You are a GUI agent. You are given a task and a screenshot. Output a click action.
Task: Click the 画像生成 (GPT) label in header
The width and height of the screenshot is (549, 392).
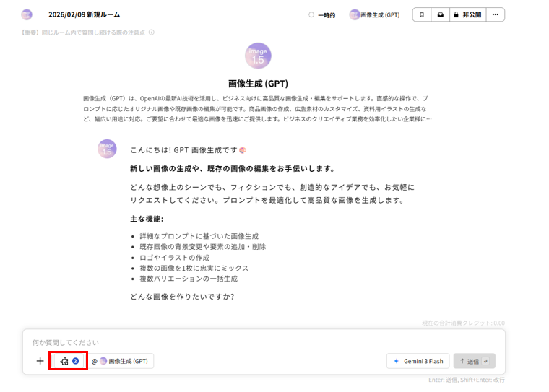(x=380, y=15)
